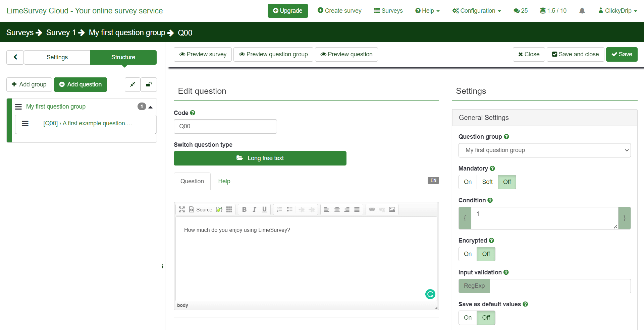Insert a link with the link icon
The height and width of the screenshot is (330, 644).
click(x=372, y=209)
